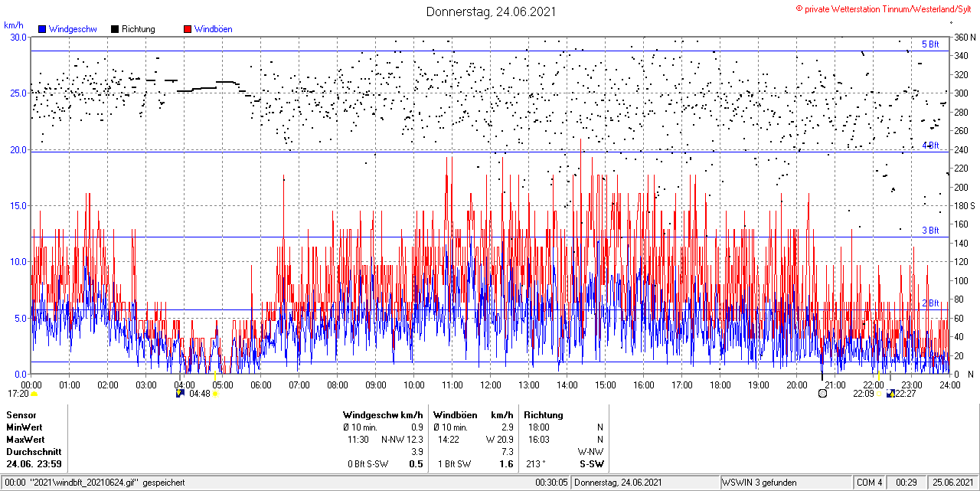Click the 16:03 direction time value
980x491 pixels.
(x=537, y=440)
